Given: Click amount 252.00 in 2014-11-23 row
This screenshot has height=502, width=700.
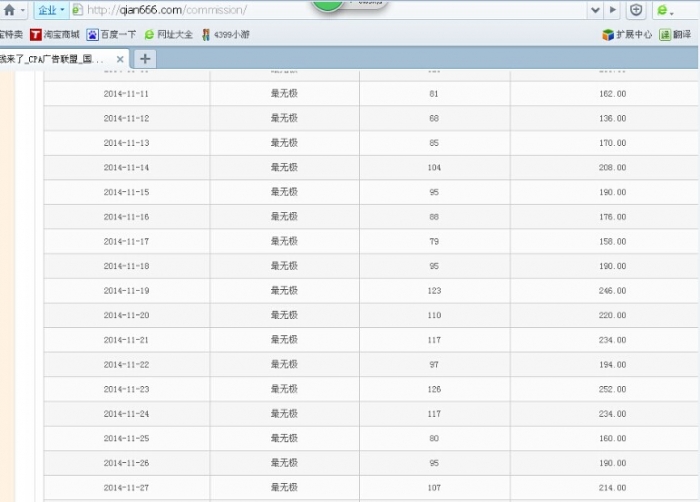Looking at the screenshot, I should click(612, 389).
